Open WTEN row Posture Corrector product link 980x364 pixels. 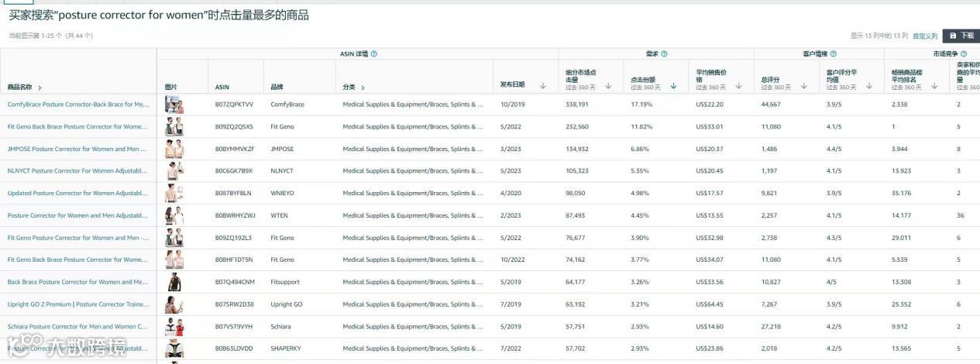[77, 215]
